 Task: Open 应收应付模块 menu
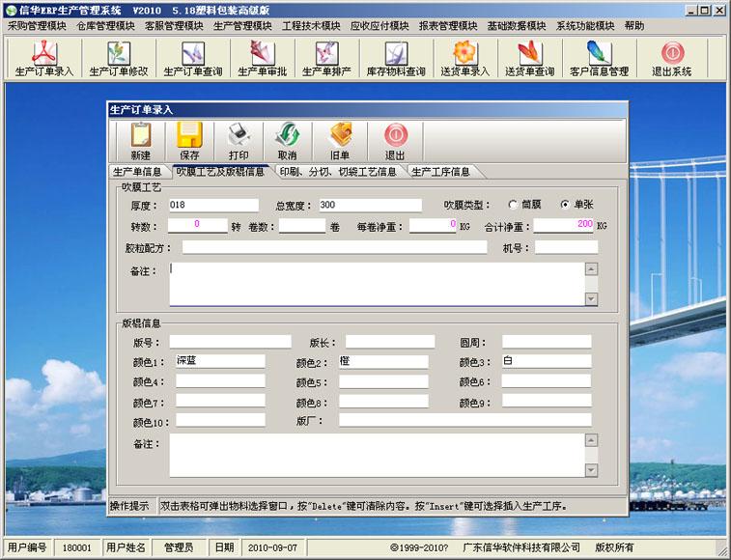[380, 26]
